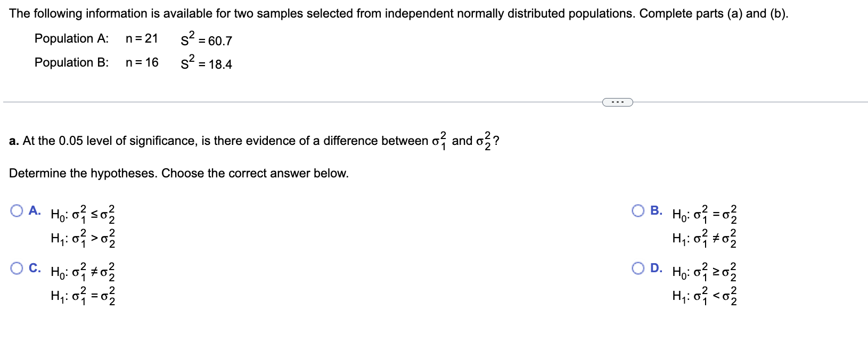Pick the null hypothesis with greater-or-equal sign

[705, 272]
